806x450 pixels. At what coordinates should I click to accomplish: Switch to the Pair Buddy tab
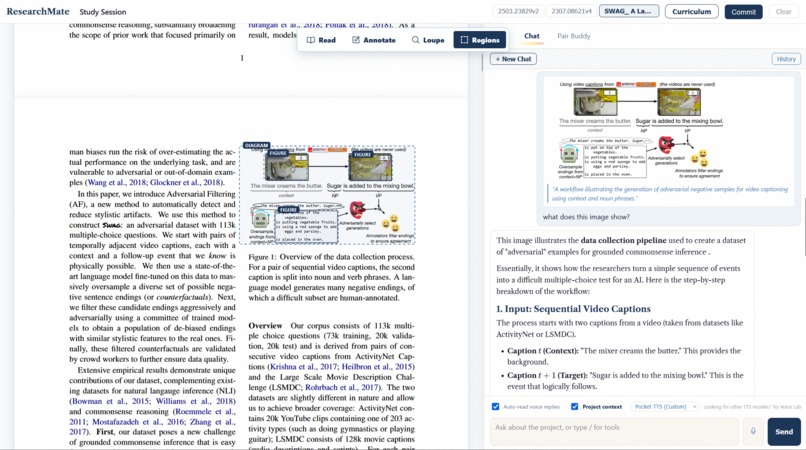pyautogui.click(x=574, y=36)
